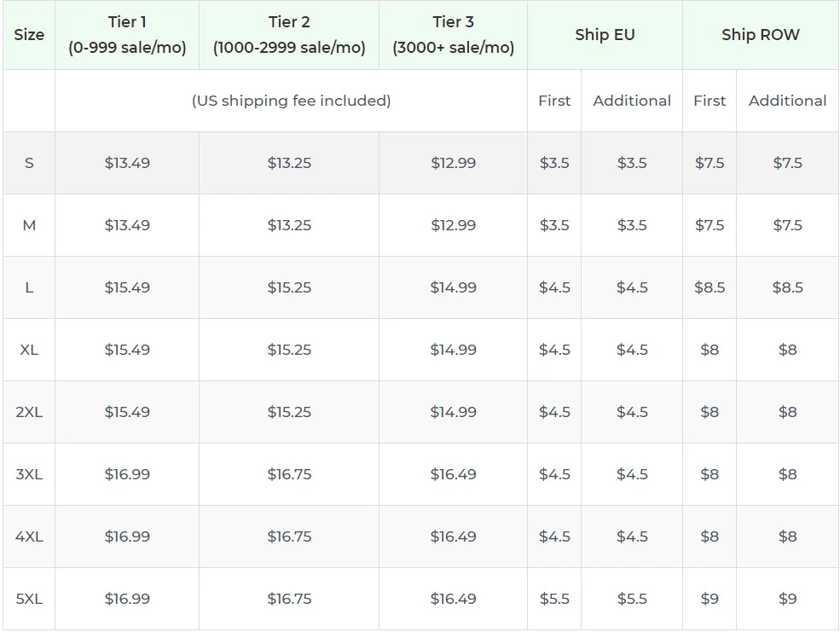This screenshot has height=632, width=840.
Task: Click the $3.5 Ship EU First fee for M
Action: [x=554, y=225]
